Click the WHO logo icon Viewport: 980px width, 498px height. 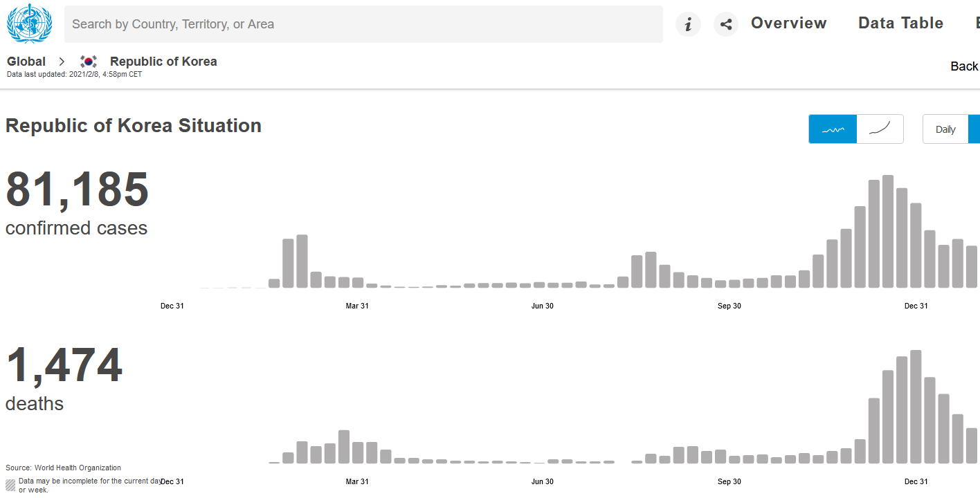29,24
